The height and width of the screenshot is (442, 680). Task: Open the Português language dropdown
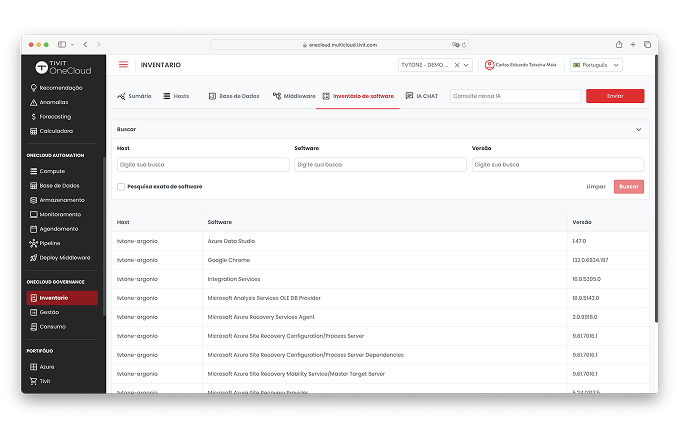[596, 65]
